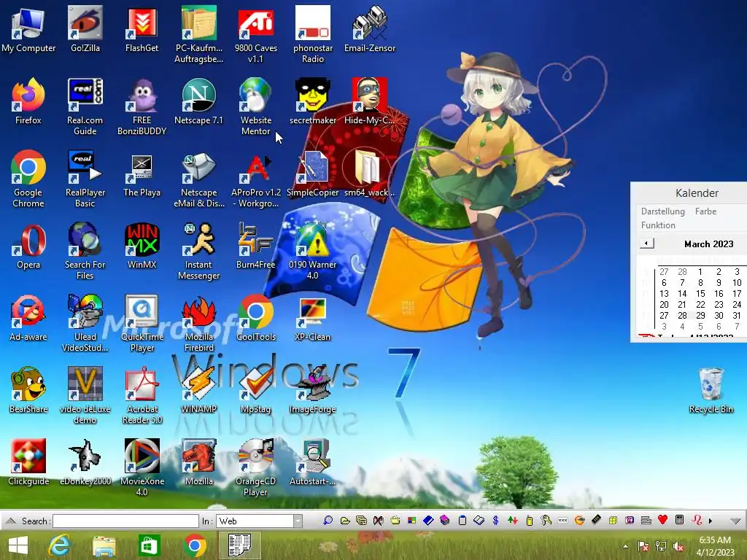Select the WinMX desktop icon
This screenshot has width=747, height=560.
142,246
